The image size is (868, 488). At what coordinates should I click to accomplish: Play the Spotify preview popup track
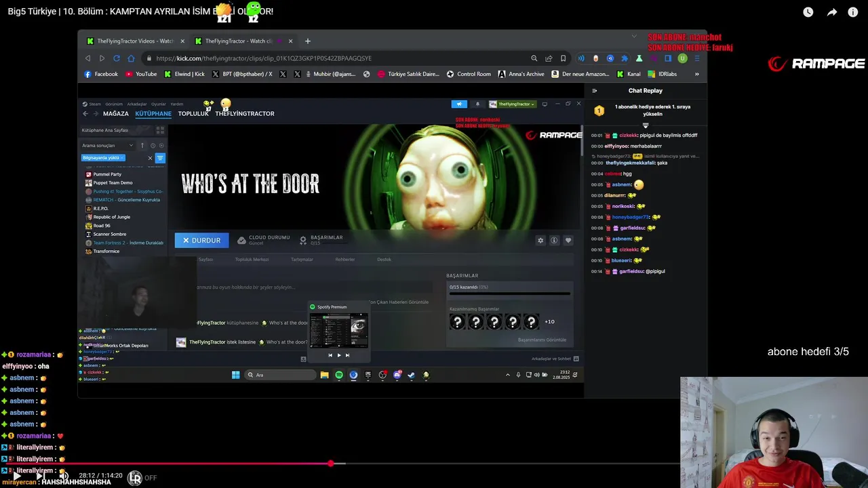(x=339, y=355)
